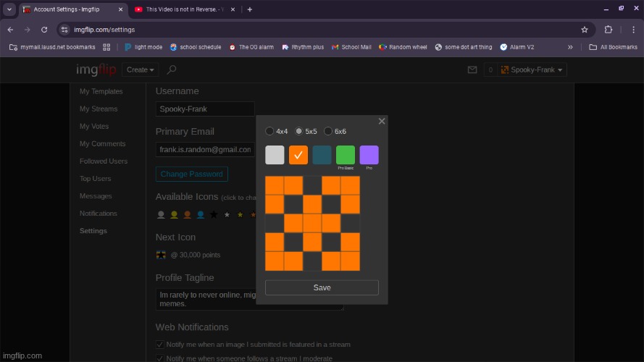Bookmark this page with star icon

pos(584,30)
